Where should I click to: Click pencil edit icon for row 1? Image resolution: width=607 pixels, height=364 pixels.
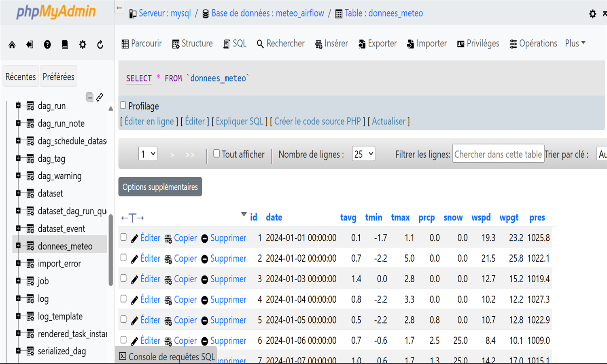135,239
